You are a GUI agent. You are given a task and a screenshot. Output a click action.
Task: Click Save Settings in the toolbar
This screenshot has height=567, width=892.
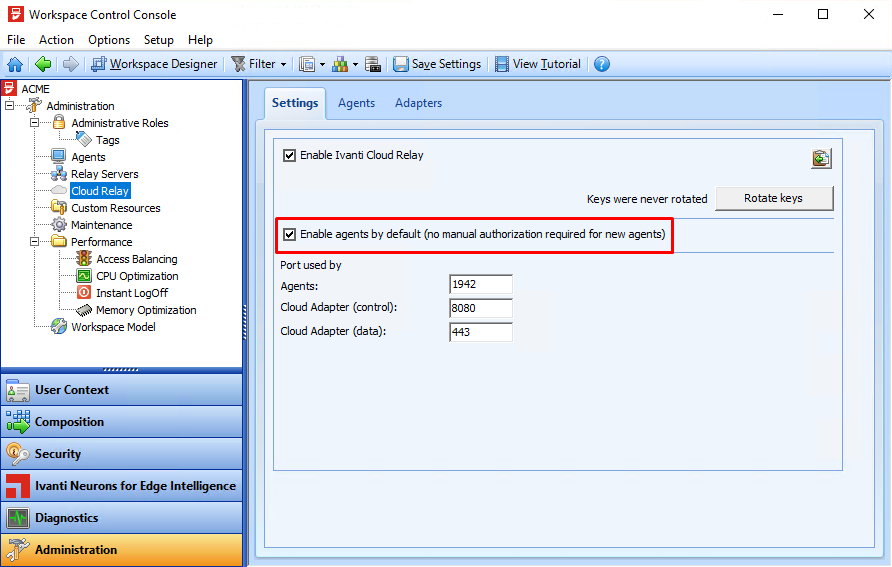pos(436,64)
